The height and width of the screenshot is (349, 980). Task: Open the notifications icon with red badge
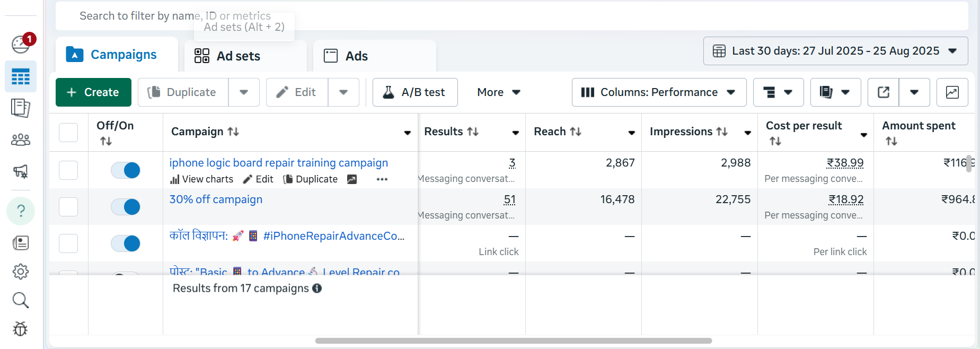pyautogui.click(x=22, y=43)
